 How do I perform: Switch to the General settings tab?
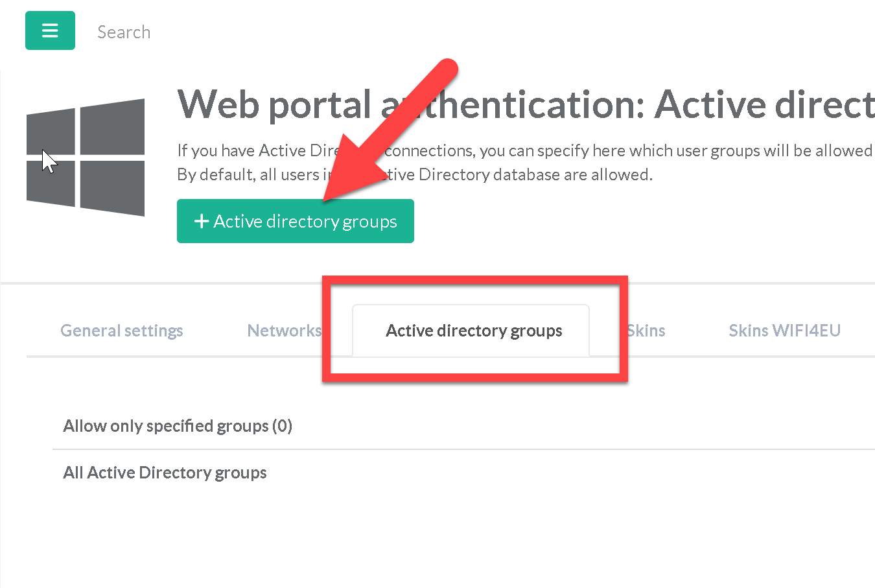pyautogui.click(x=122, y=331)
